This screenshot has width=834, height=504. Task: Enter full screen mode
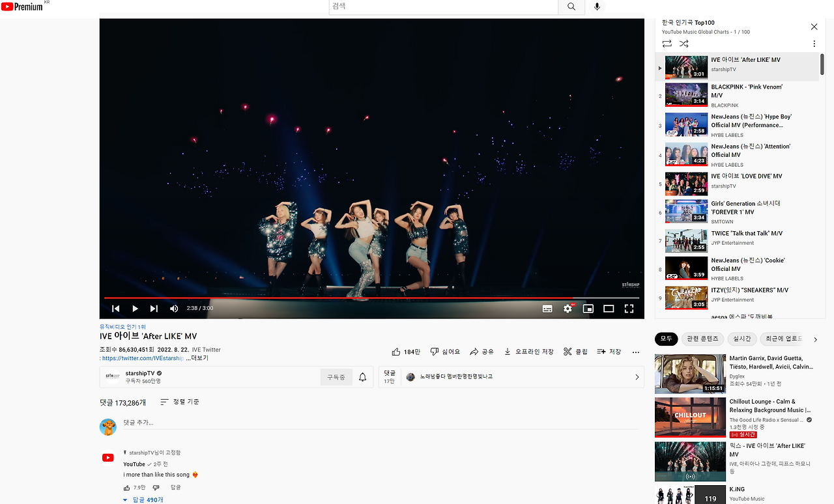[x=629, y=309]
